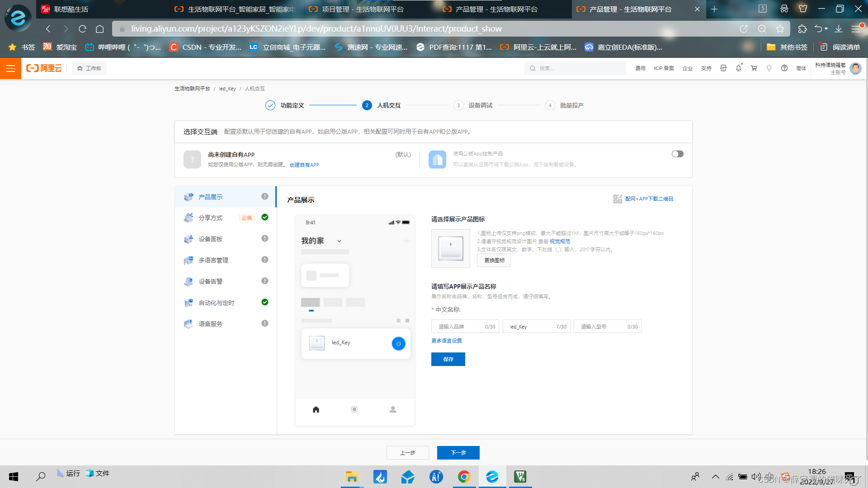
Task: Go to step 3 设备调试
Action: (480, 105)
